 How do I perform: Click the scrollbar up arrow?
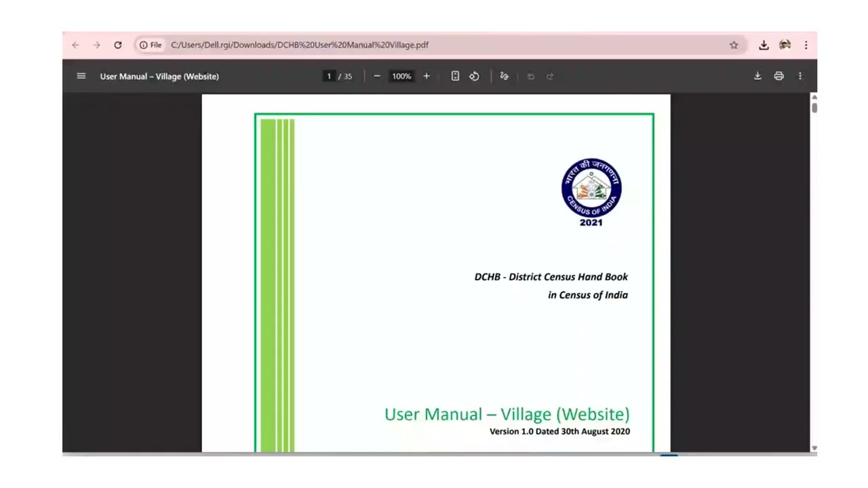814,98
